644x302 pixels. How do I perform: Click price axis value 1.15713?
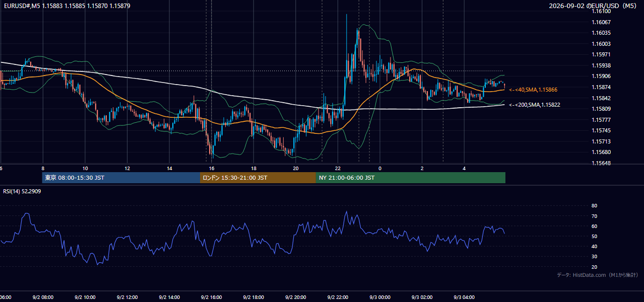coord(602,141)
